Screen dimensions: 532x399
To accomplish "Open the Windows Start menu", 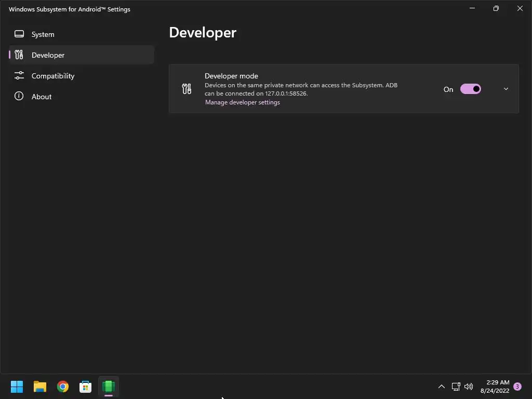I will (x=17, y=387).
